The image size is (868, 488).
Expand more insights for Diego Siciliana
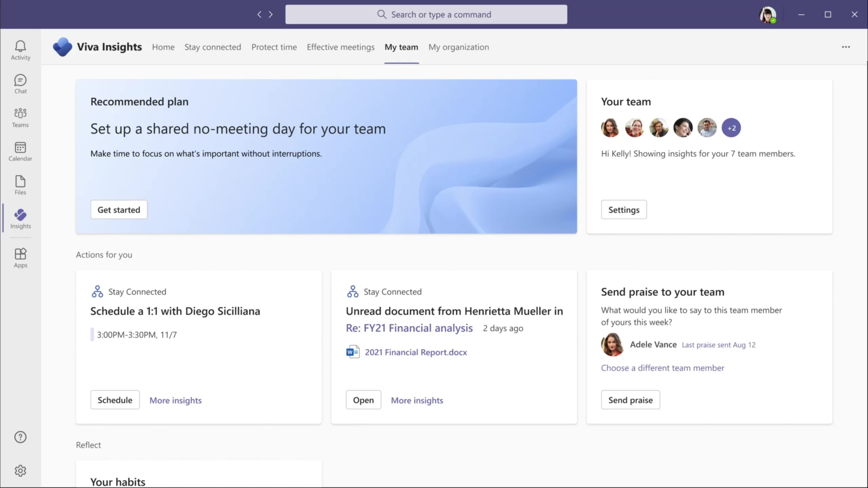(x=175, y=400)
